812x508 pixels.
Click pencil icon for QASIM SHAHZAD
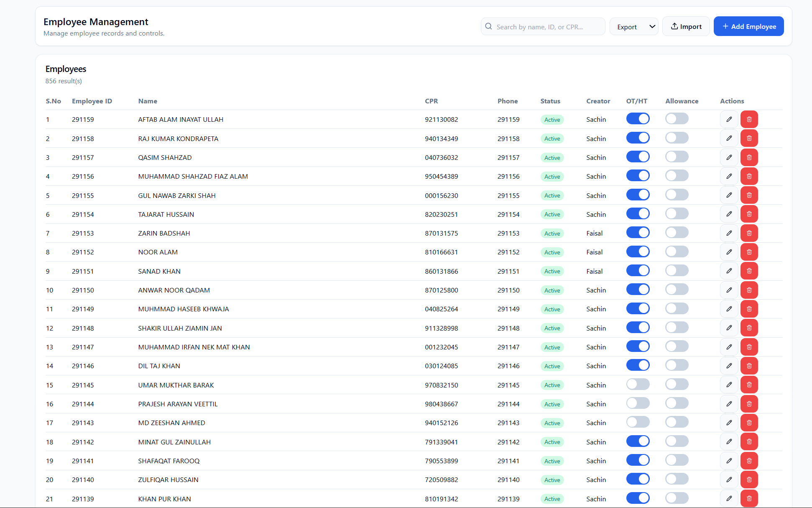[729, 157]
